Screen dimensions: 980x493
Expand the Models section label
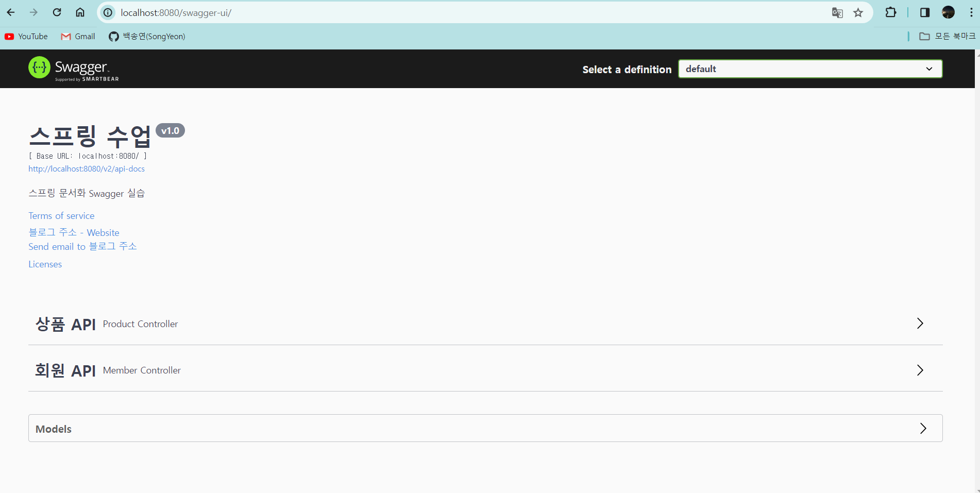(54, 429)
